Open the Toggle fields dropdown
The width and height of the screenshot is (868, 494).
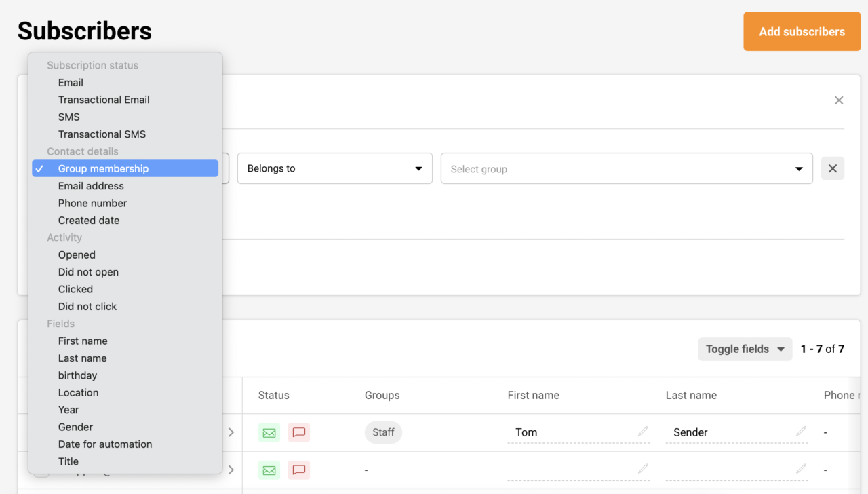[x=745, y=349]
